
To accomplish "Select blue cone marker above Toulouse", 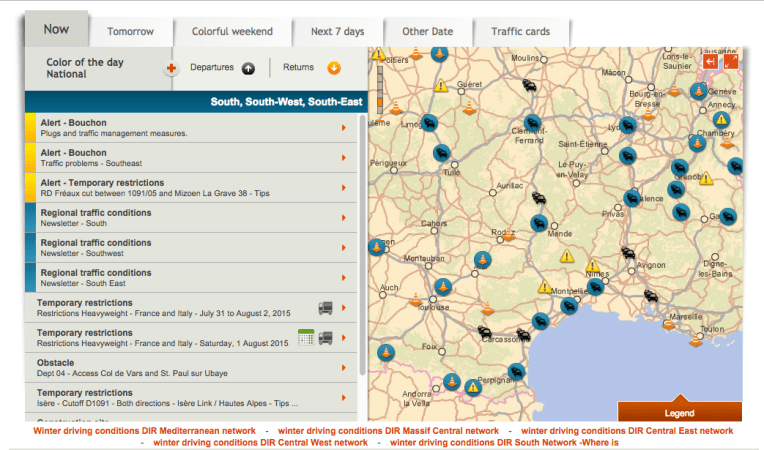I will pyautogui.click(x=443, y=286).
